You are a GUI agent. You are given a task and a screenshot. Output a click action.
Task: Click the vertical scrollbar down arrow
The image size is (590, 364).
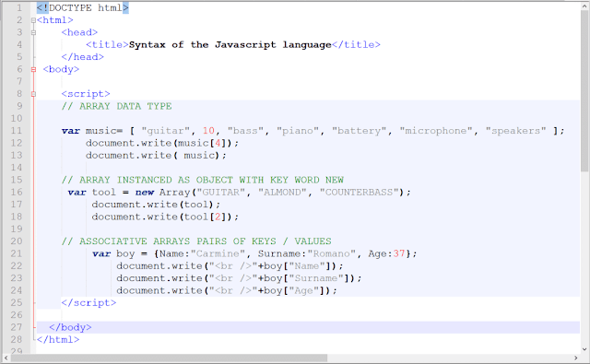pos(584,349)
